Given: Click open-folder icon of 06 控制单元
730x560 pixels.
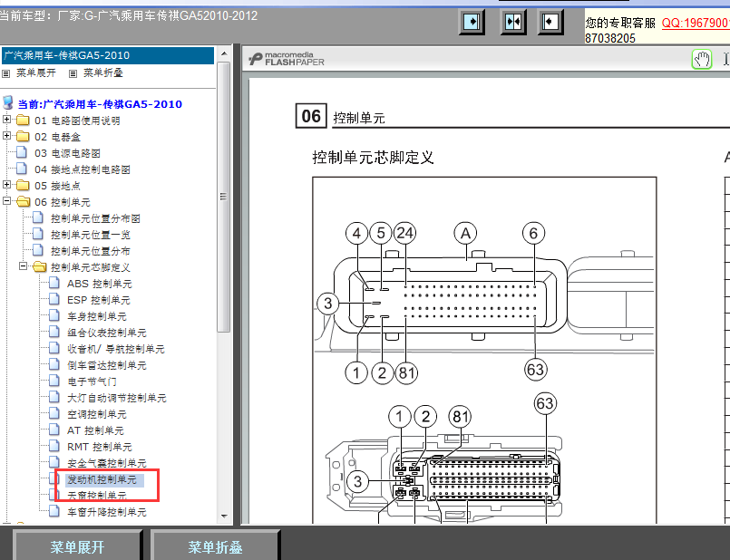Looking at the screenshot, I should click(x=23, y=202).
